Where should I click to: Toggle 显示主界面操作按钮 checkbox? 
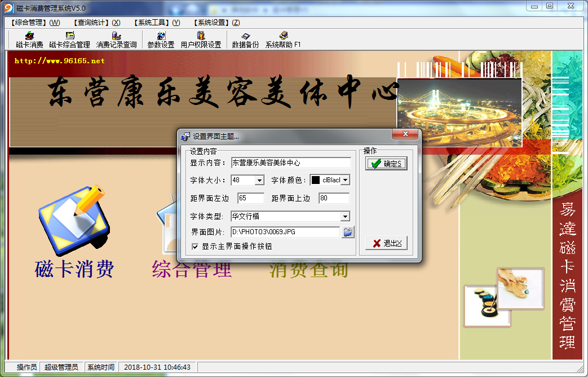coord(195,247)
